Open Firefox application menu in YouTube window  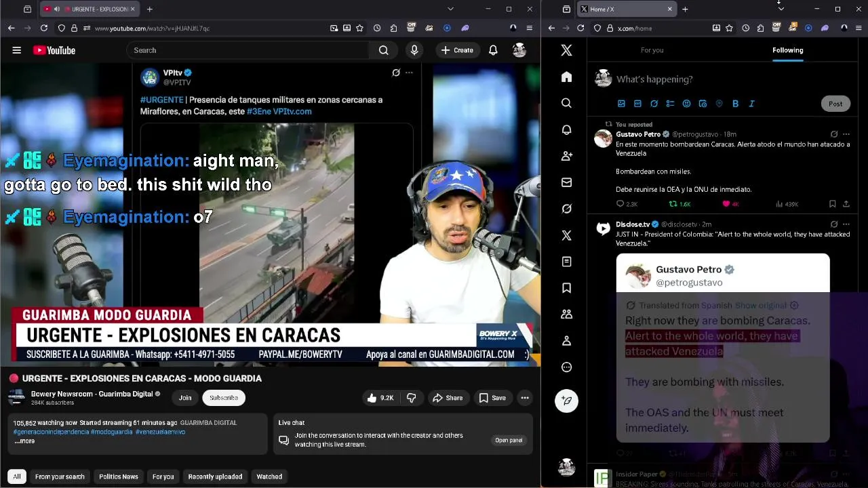[x=530, y=28]
